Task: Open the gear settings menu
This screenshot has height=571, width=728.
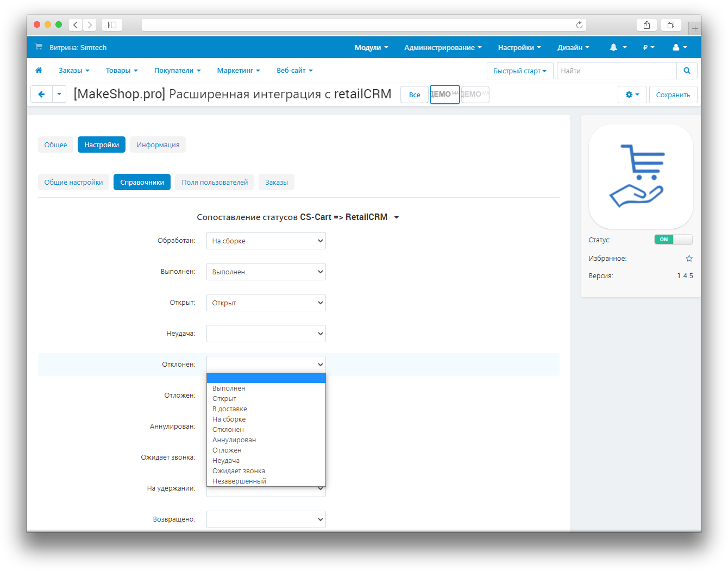Action: pyautogui.click(x=632, y=95)
